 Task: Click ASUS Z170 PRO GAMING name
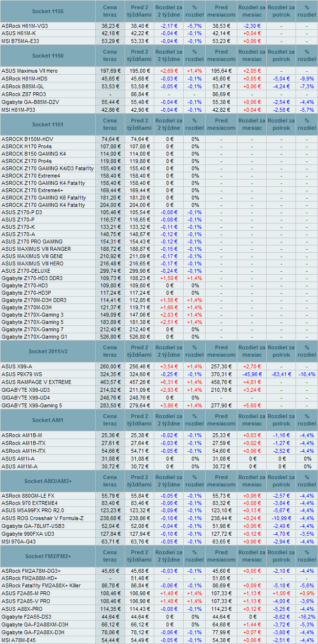click(32, 241)
